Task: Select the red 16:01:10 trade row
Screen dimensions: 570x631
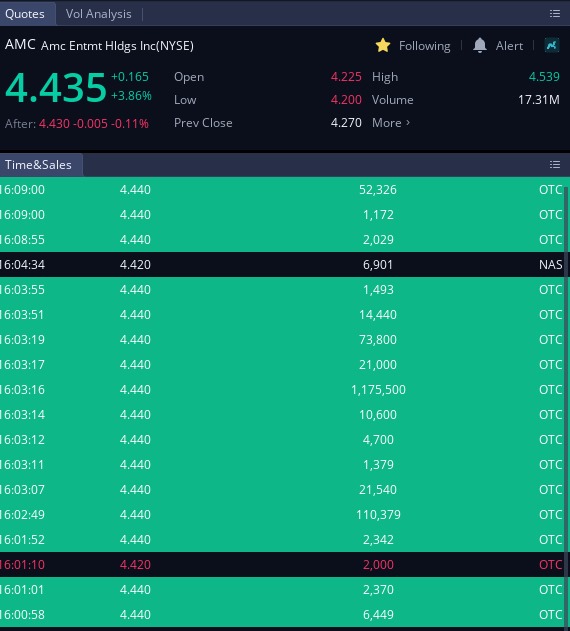Action: [282, 564]
